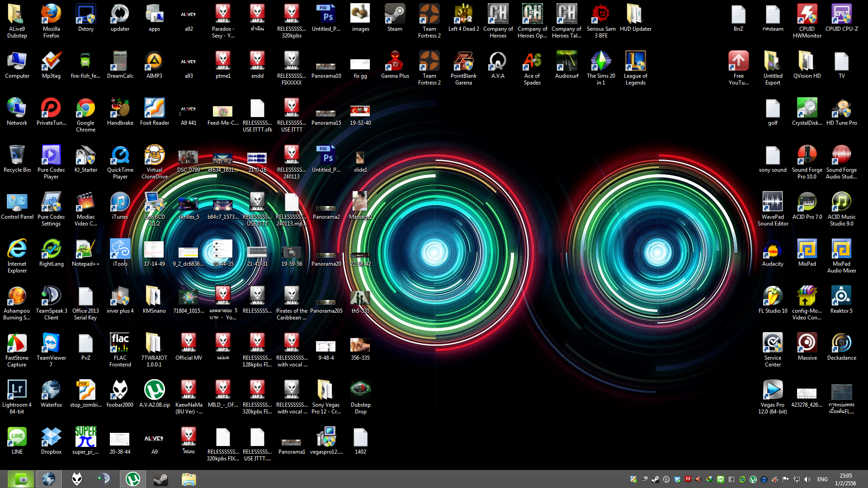Click uTorrent button in the taskbar
Viewport: 868px width, 488px height.
132,479
